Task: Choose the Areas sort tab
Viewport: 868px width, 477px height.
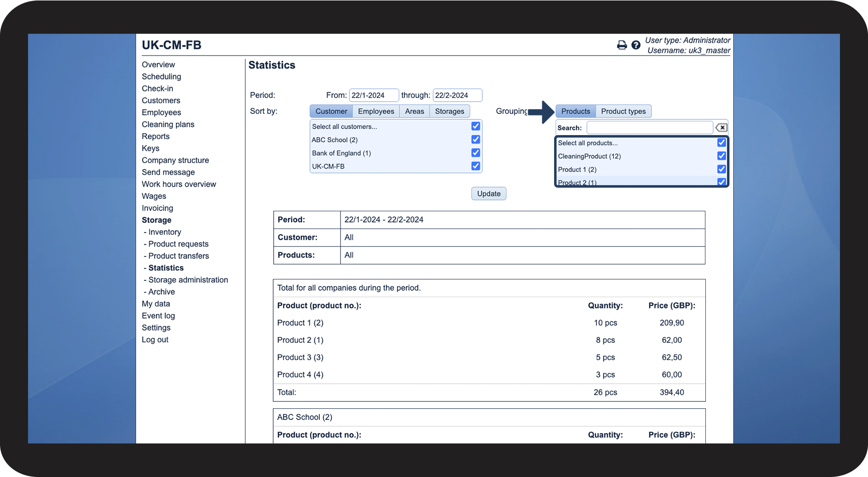Action: [414, 112]
